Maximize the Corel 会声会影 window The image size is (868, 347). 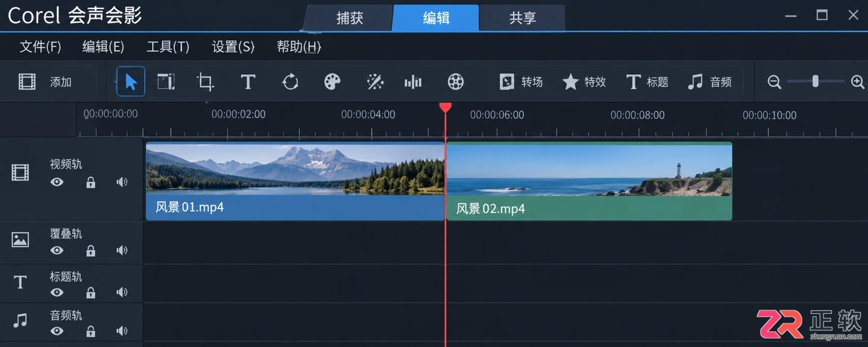[822, 15]
